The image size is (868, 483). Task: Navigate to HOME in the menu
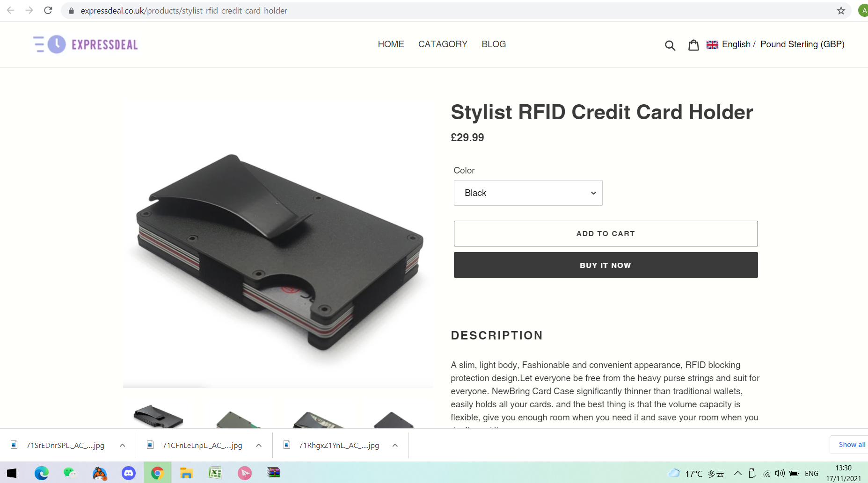pyautogui.click(x=391, y=44)
